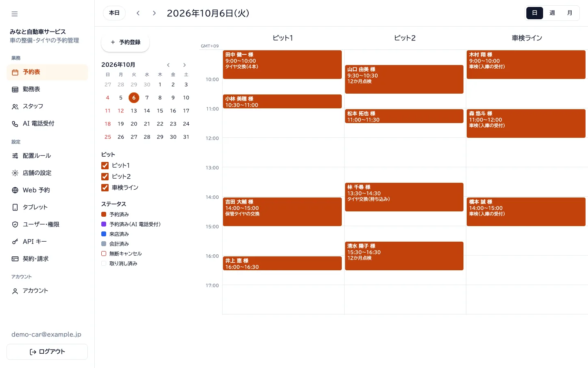The image size is (588, 368).
Task: Click the スタッフ people icon
Action: (15, 107)
